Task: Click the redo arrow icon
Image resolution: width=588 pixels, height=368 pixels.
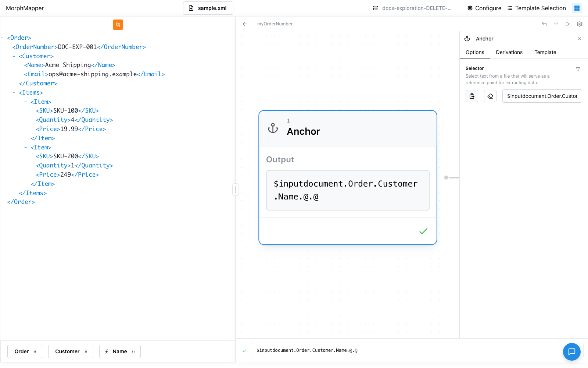Action: click(x=556, y=24)
